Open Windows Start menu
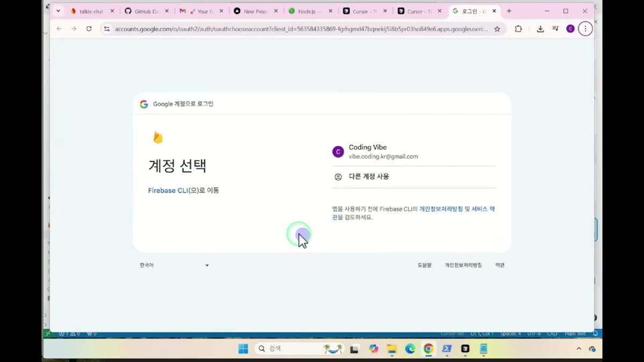 click(243, 349)
